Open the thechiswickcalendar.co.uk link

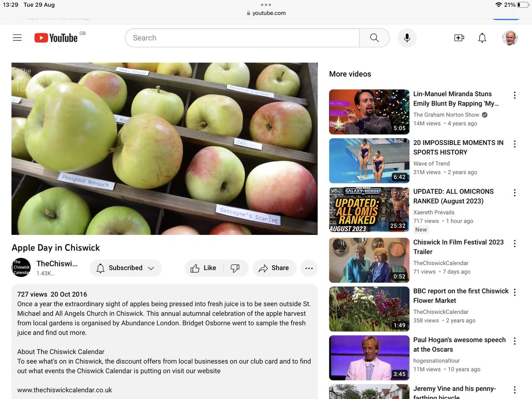[65, 390]
